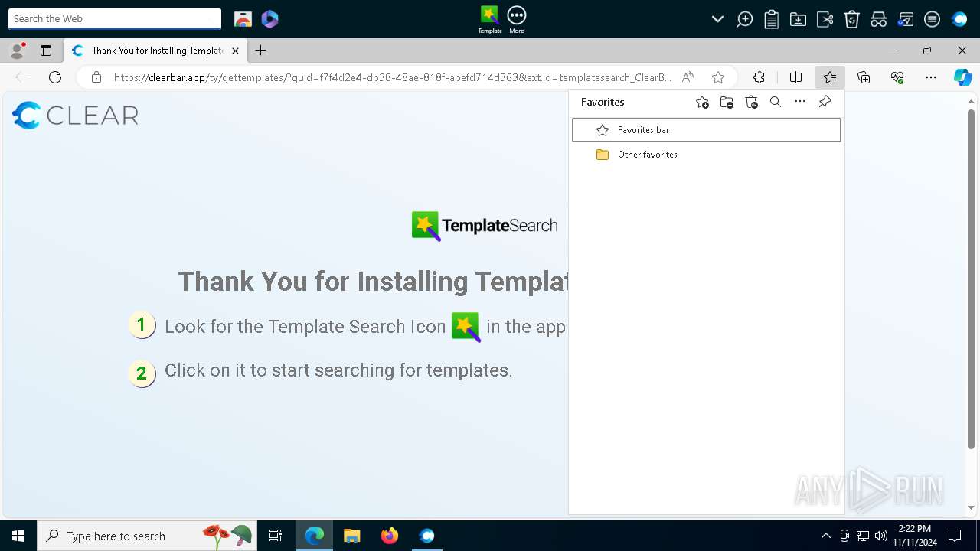
Task: Open the Windows Start menu
Action: [x=18, y=536]
